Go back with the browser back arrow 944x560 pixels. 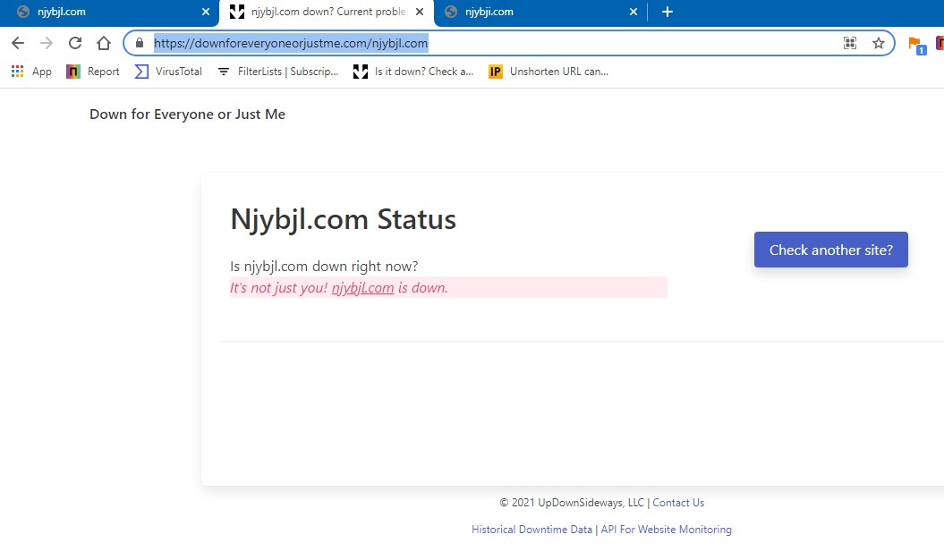[18, 43]
